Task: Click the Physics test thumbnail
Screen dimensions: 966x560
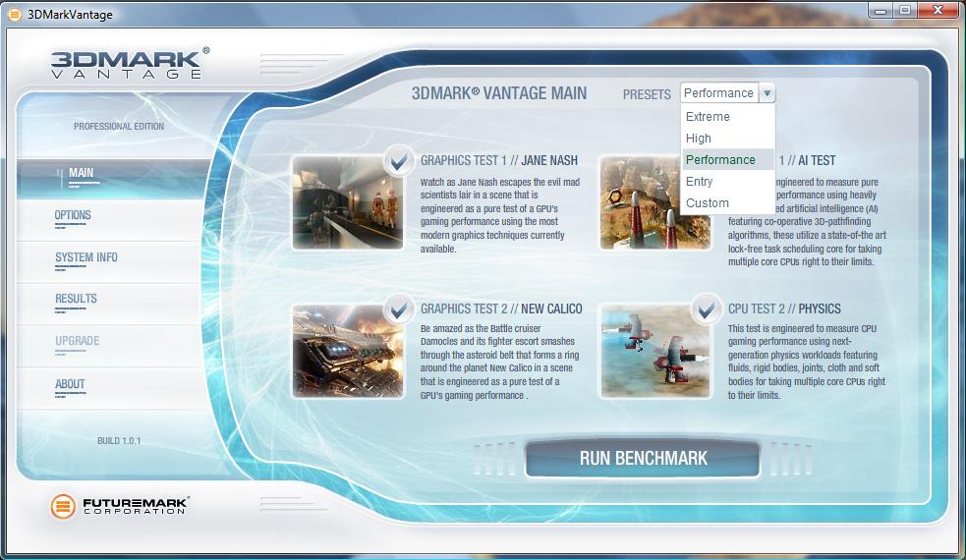Action: [654, 351]
